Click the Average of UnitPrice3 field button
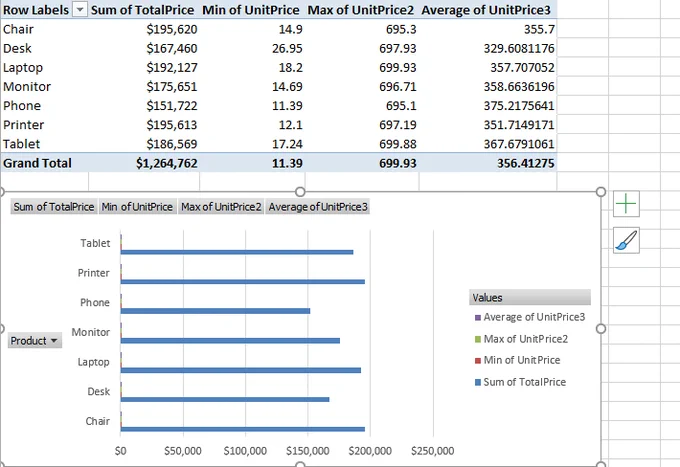This screenshot has width=680, height=467. click(318, 207)
